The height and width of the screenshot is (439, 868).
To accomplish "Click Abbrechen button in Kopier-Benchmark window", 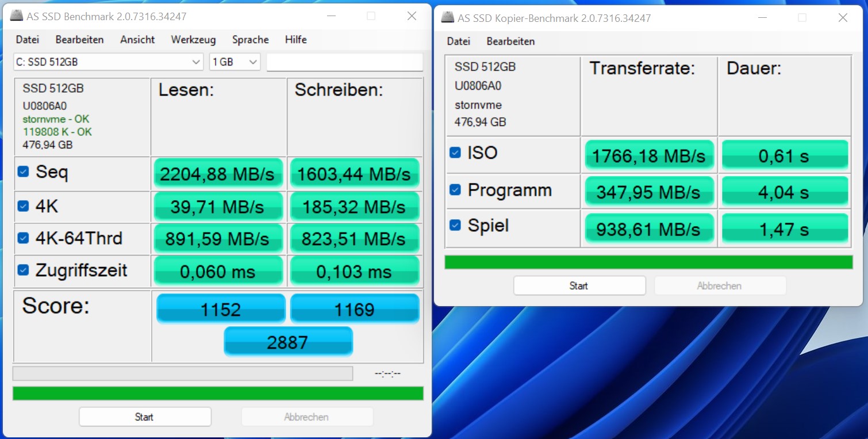I will tap(719, 285).
